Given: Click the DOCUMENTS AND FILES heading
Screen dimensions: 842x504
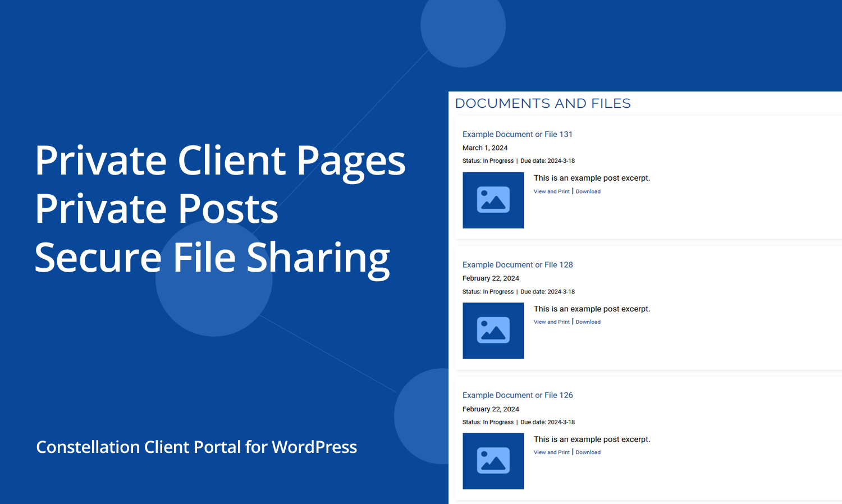Looking at the screenshot, I should (543, 103).
